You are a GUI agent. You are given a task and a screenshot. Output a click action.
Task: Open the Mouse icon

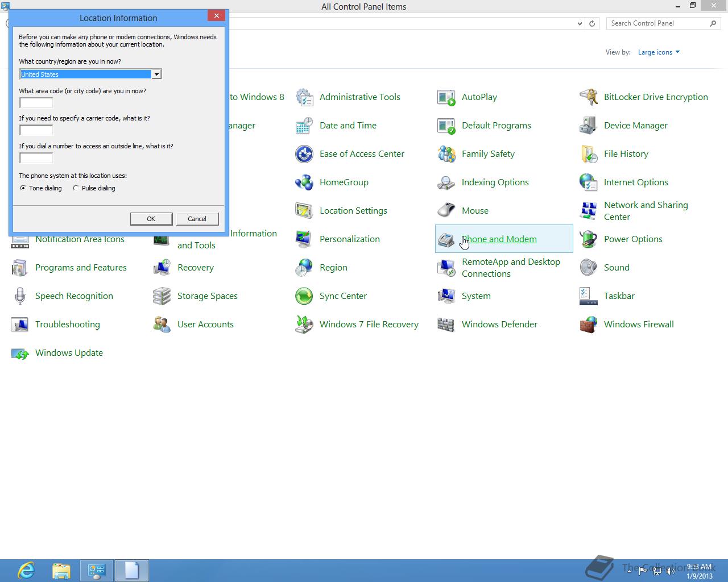point(446,211)
